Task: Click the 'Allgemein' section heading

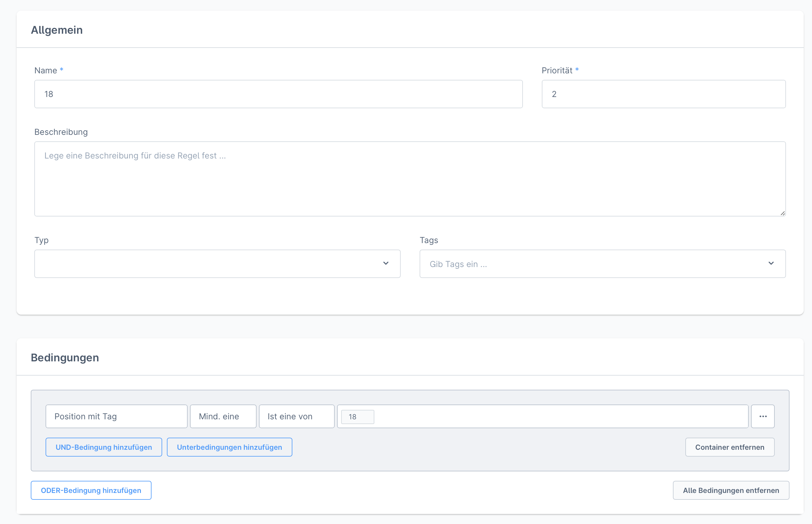Action: [x=57, y=30]
